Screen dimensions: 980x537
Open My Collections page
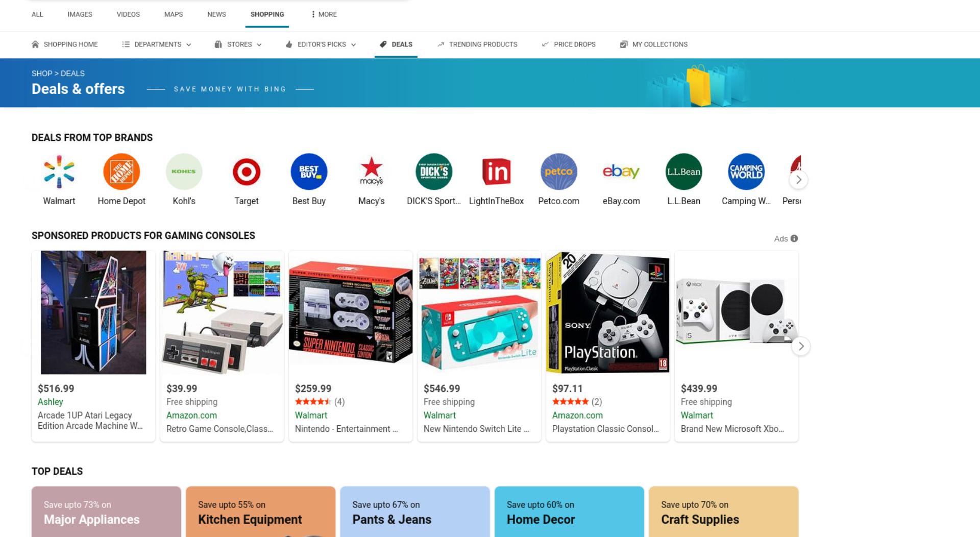pos(654,44)
